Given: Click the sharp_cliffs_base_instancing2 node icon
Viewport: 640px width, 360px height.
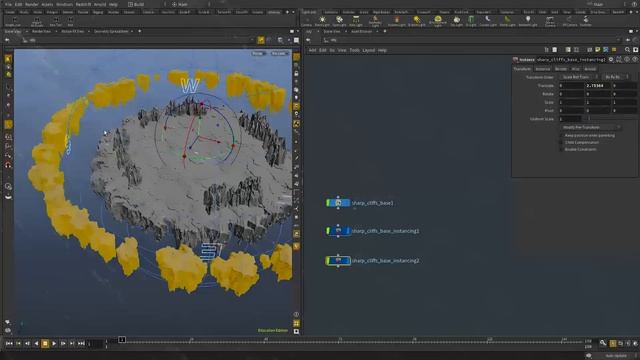Looking at the screenshot, I should (x=338, y=260).
